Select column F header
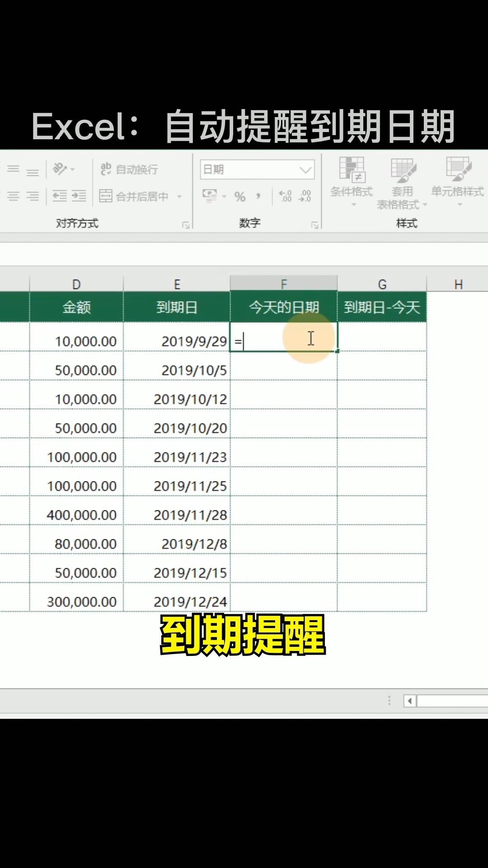This screenshot has height=868, width=488. 284,284
